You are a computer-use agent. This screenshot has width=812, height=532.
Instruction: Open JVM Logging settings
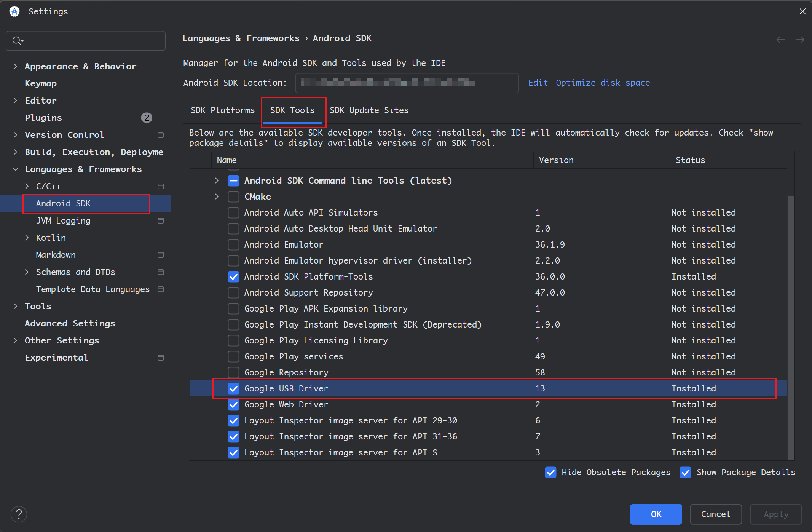point(63,220)
